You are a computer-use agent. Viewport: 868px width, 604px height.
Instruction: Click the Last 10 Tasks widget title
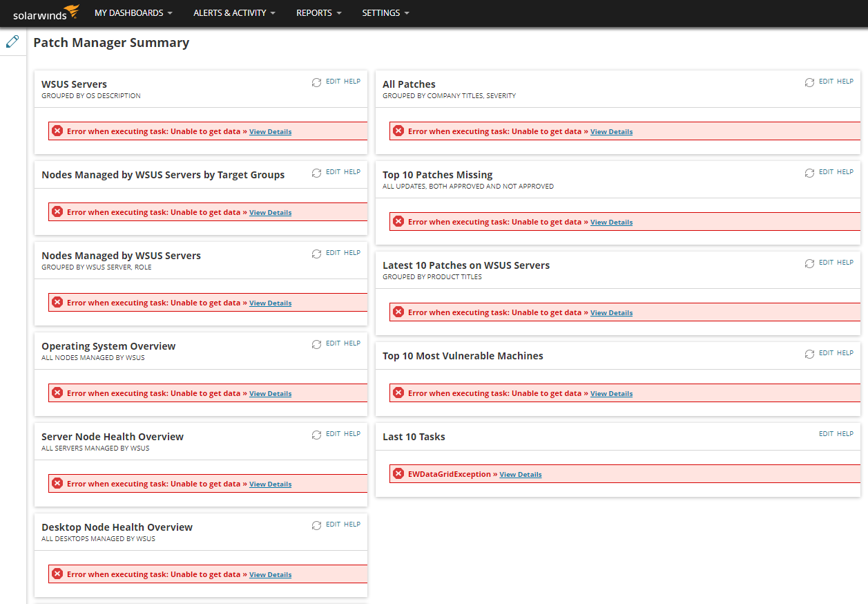[414, 437]
